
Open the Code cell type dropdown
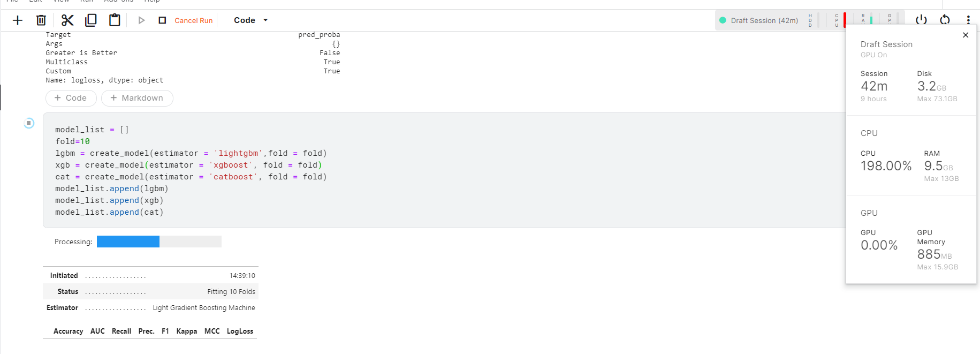pos(249,20)
